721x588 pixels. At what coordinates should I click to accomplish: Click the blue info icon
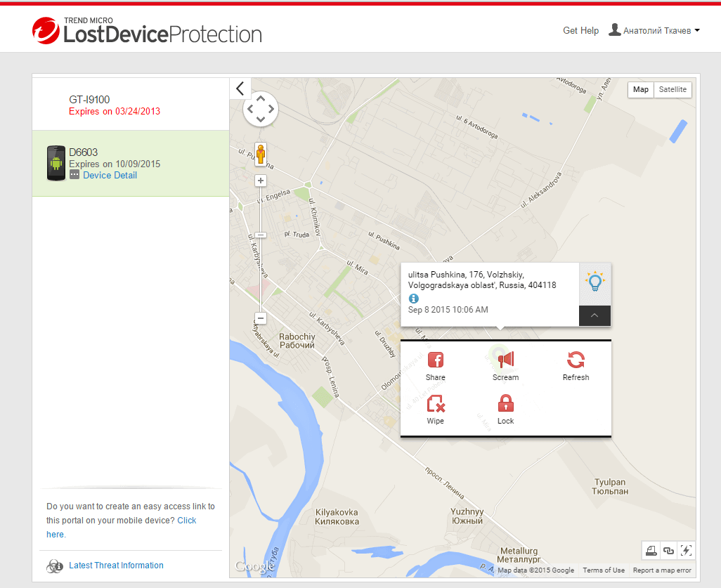tap(413, 299)
